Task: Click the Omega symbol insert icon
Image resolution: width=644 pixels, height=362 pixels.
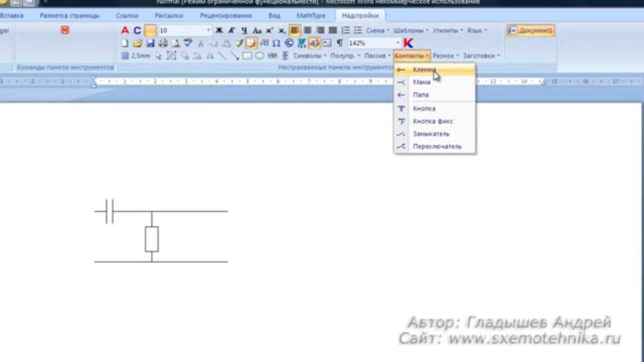Action: (x=276, y=43)
